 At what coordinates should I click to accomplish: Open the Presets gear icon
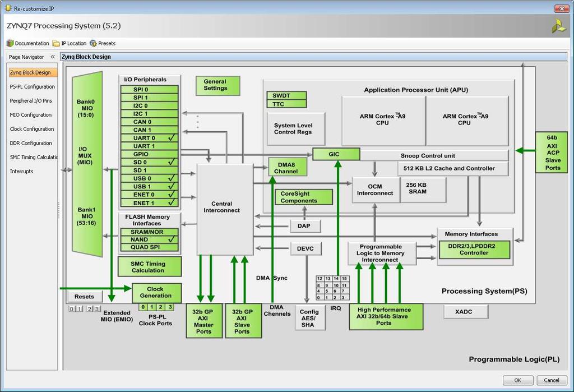93,43
